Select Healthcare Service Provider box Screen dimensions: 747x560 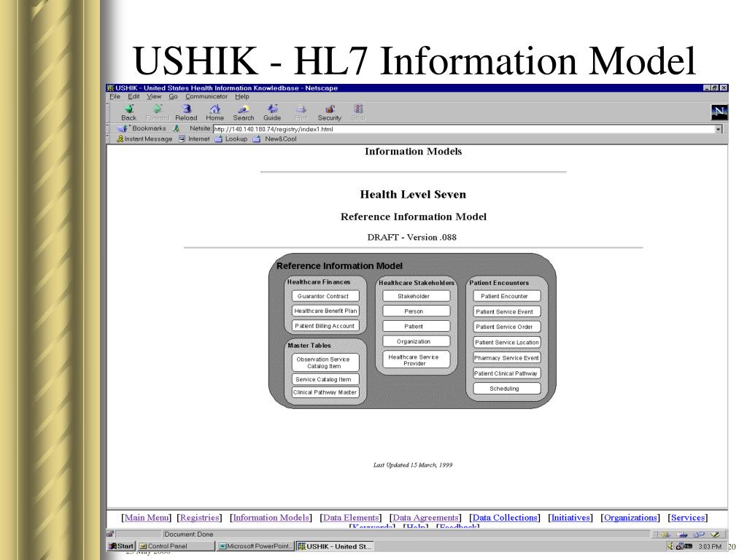[x=417, y=360]
